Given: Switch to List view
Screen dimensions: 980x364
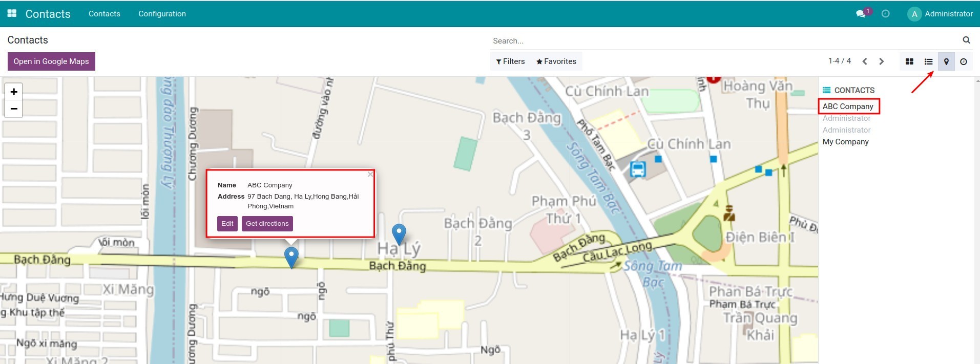Looking at the screenshot, I should 928,61.
